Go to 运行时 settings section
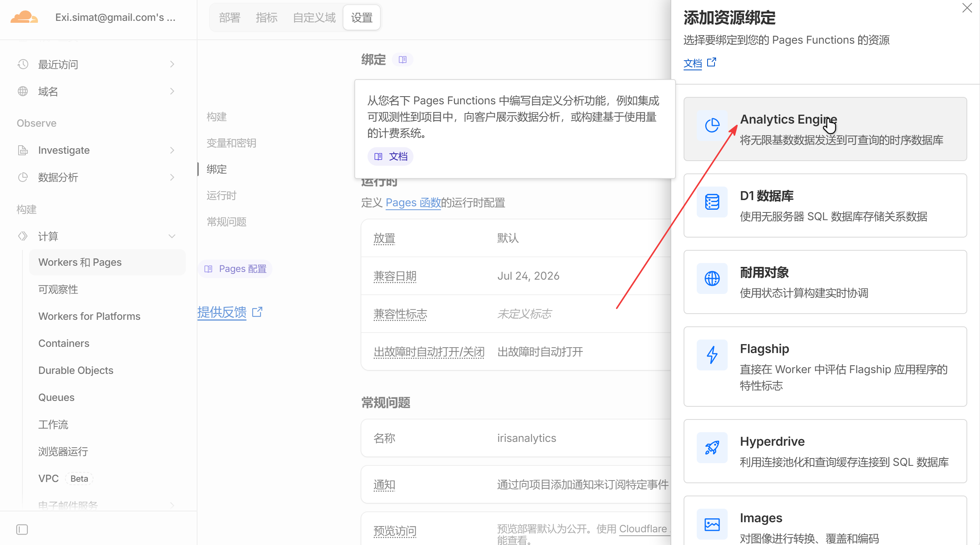The image size is (980, 545). 221,195
